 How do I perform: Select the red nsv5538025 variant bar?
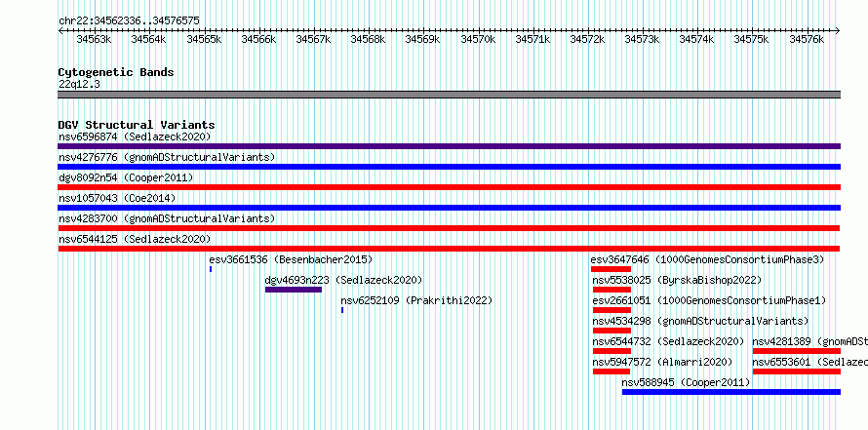[612, 290]
